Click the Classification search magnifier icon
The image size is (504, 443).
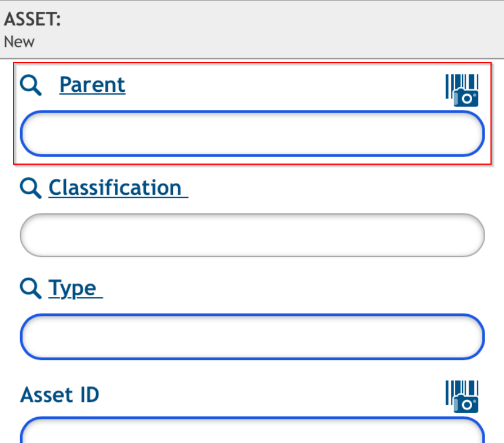pos(31,188)
